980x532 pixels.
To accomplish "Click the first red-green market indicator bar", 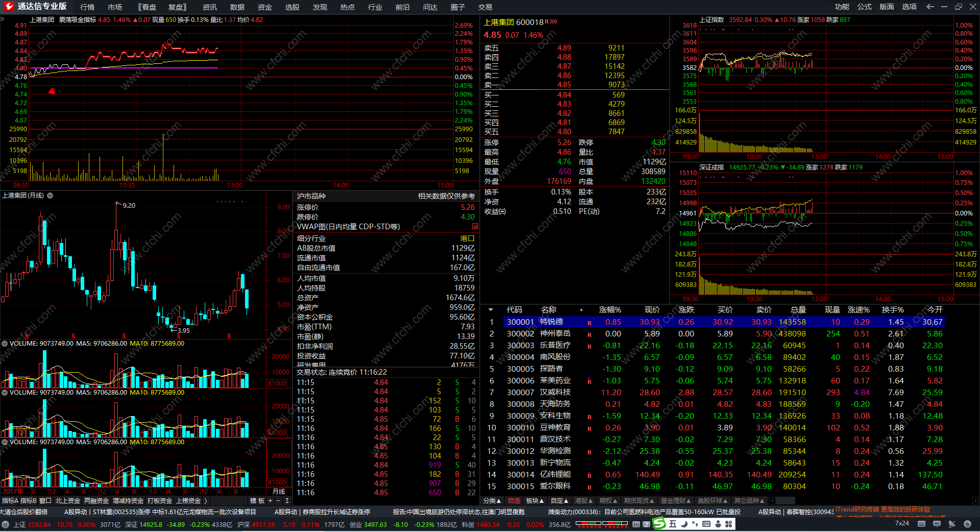I will (x=589, y=524).
